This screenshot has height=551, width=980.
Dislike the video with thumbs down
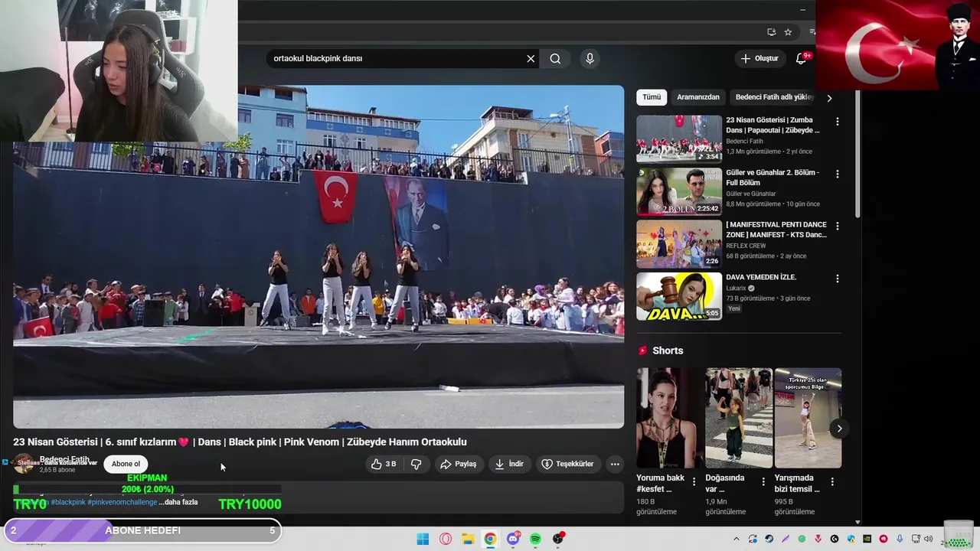pos(416,464)
